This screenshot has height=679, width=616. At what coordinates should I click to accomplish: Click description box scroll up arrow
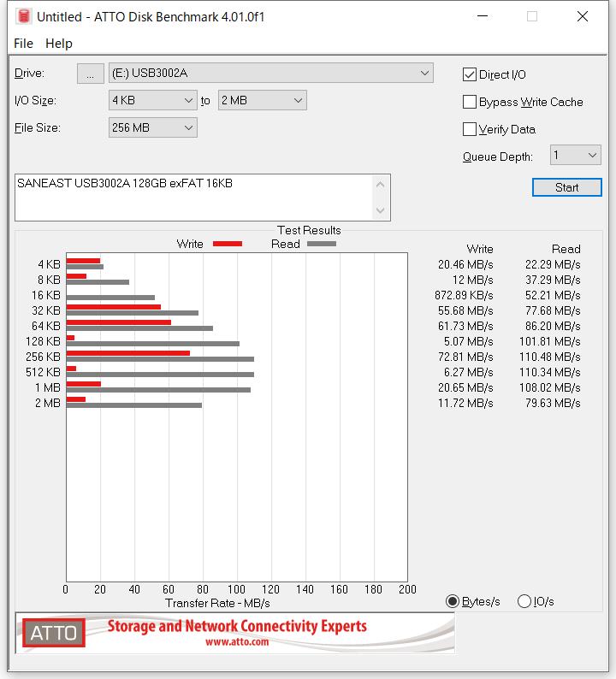click(381, 185)
